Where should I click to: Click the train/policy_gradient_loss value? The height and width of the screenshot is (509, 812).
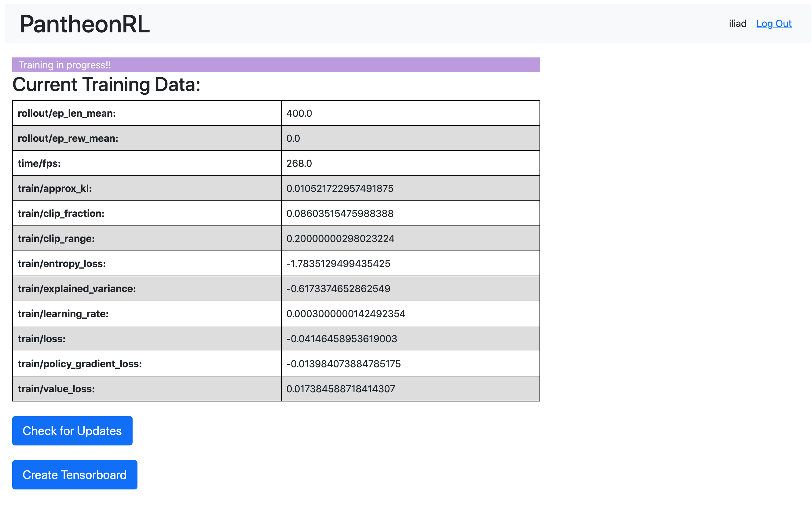343,364
